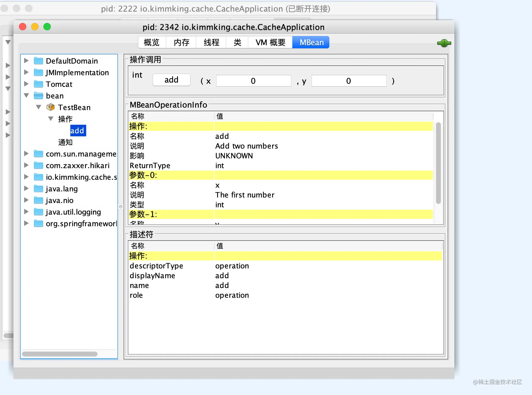
Task: Switch to the 线程 tab
Action: point(211,42)
